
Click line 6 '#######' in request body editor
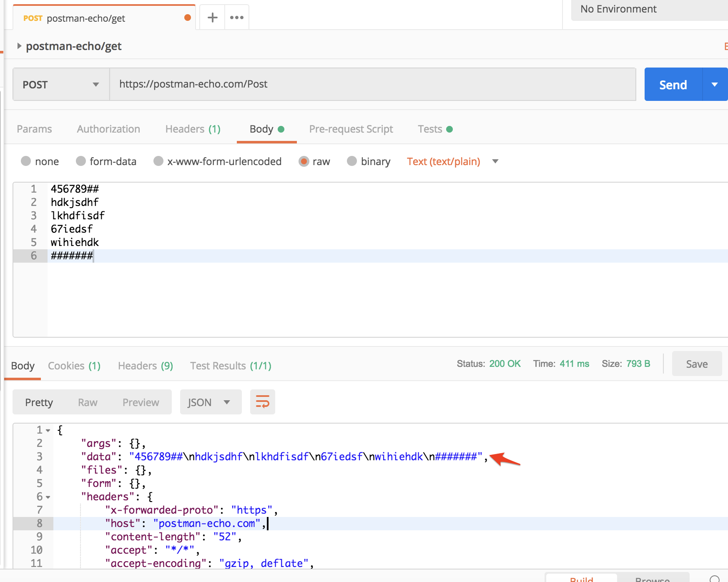click(x=72, y=256)
